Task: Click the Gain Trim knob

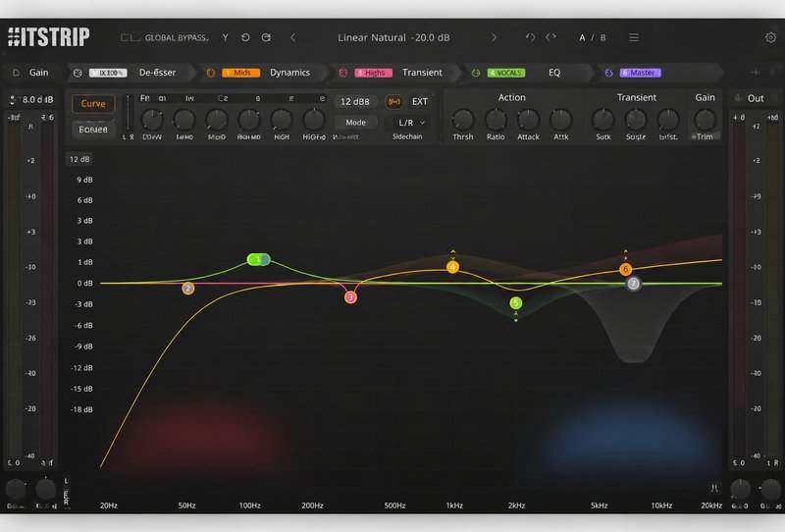Action: pyautogui.click(x=705, y=120)
